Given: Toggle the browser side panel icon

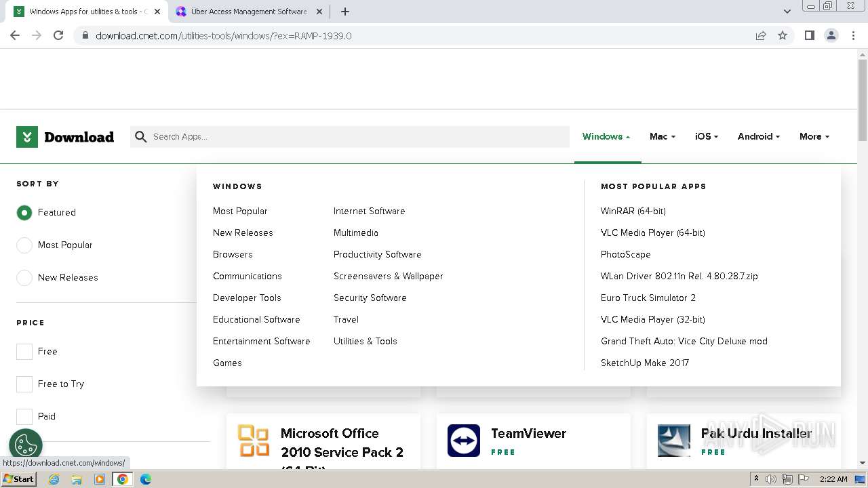Looking at the screenshot, I should (x=809, y=35).
